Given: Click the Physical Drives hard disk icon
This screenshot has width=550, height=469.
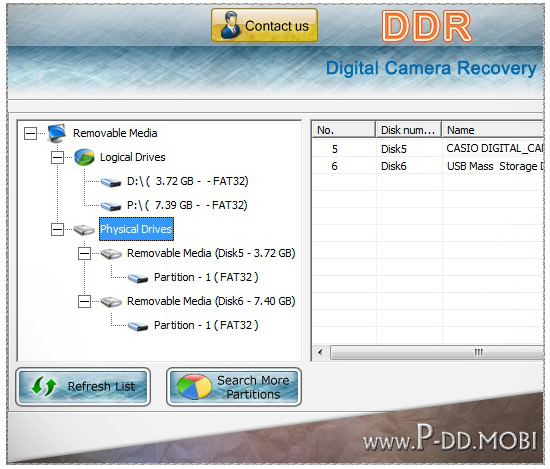Looking at the screenshot, I should pyautogui.click(x=84, y=230).
